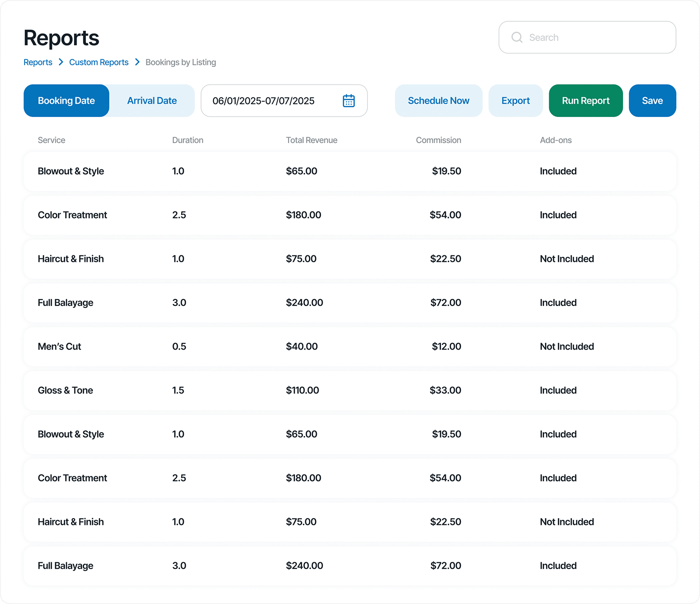Click the Run Report button
Viewport: 700px width, 604px height.
(586, 101)
